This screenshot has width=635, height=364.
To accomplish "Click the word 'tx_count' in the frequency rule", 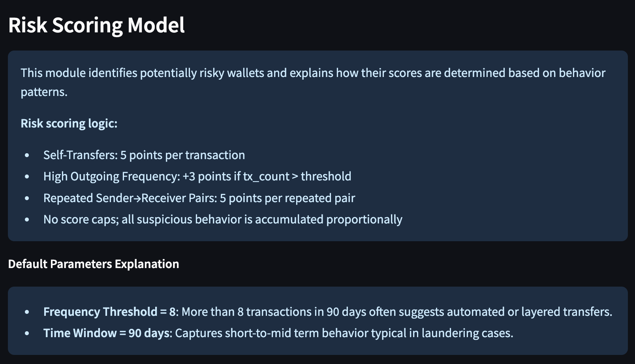I will (x=266, y=176).
